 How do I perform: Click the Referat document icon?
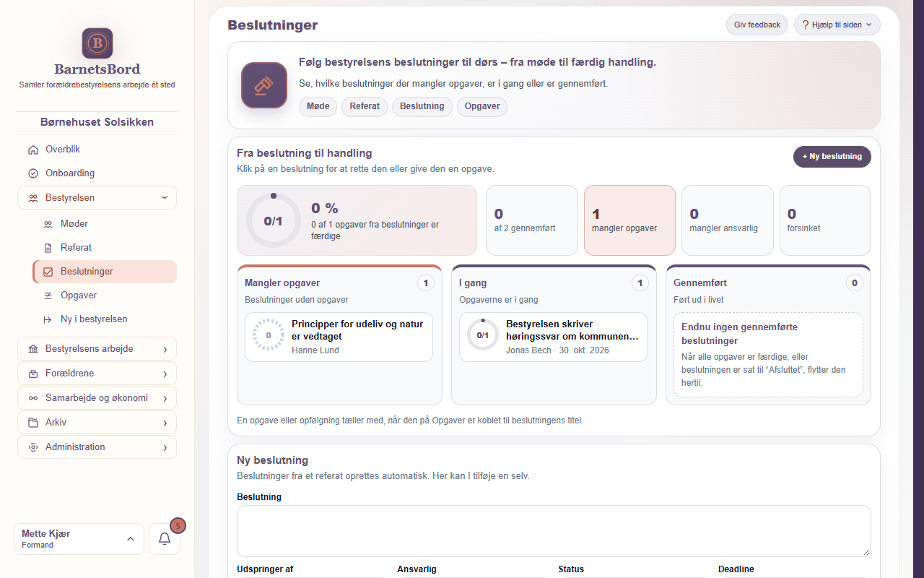coord(48,248)
